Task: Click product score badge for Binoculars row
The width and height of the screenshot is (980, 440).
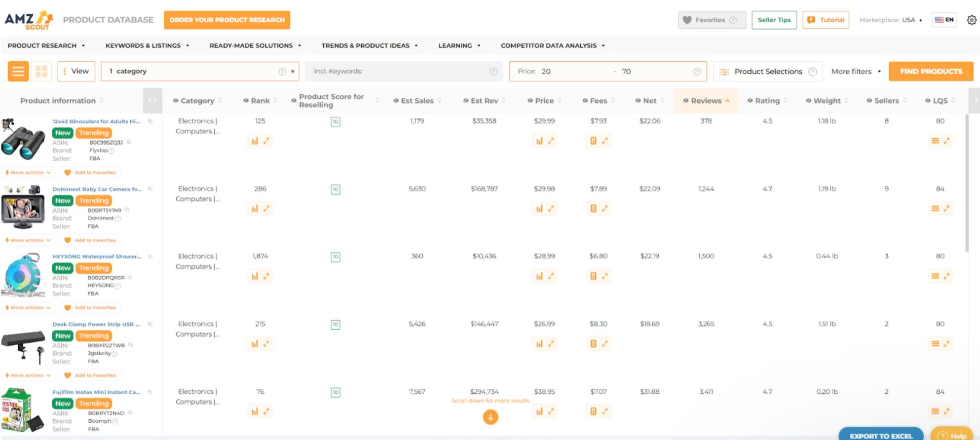Action: pyautogui.click(x=336, y=122)
